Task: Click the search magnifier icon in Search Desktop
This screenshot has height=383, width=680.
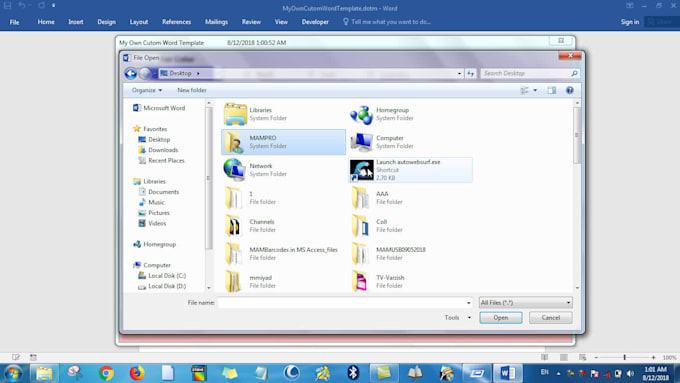Action: click(574, 73)
